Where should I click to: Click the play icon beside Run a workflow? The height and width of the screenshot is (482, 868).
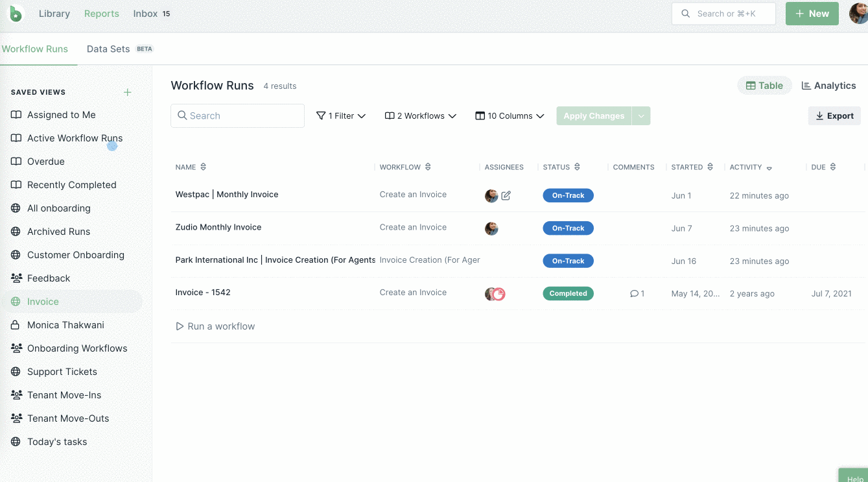click(x=180, y=326)
